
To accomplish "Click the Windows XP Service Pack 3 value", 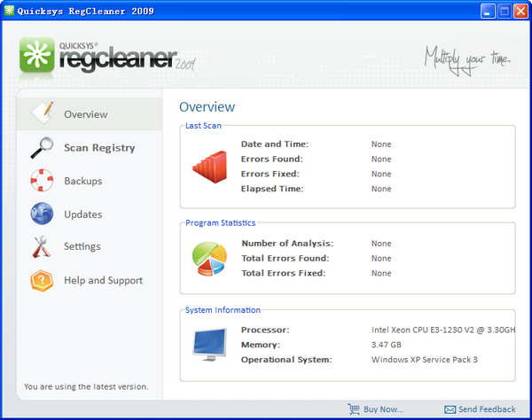I will pyautogui.click(x=425, y=360).
